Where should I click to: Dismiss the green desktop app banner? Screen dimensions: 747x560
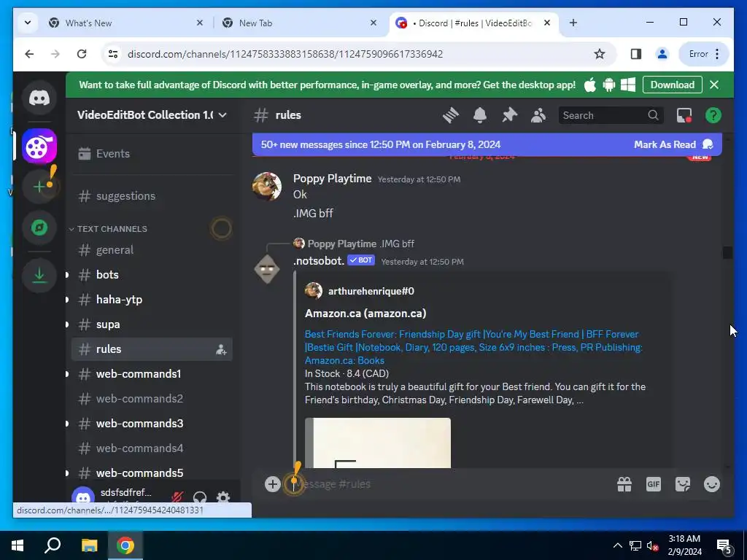713,85
